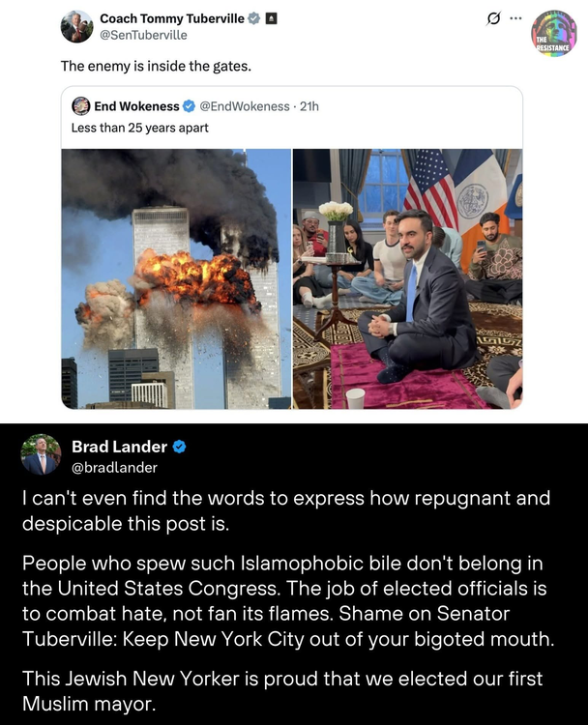
Task: Click Tuberville's blue verified checkmark badge
Action: click(254, 18)
